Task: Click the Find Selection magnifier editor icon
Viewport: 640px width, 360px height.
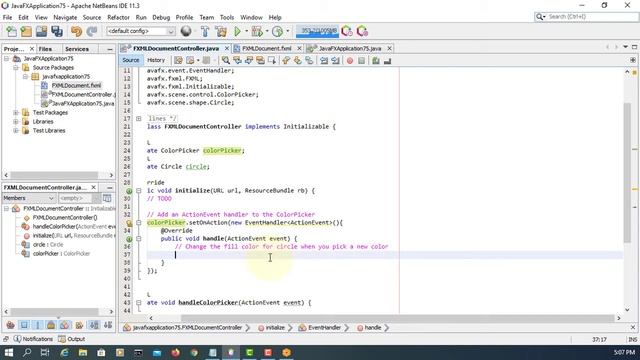Action: point(226,60)
